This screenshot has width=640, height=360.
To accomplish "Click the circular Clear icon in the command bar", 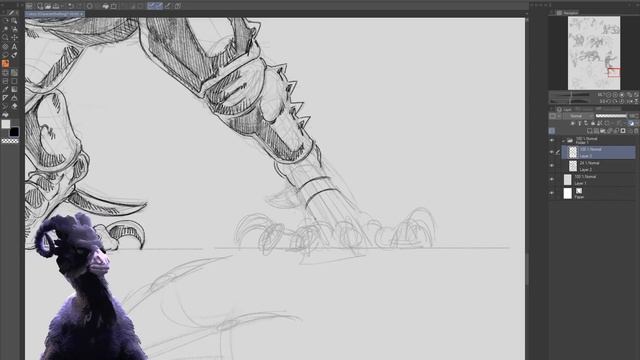I will pos(90,6).
